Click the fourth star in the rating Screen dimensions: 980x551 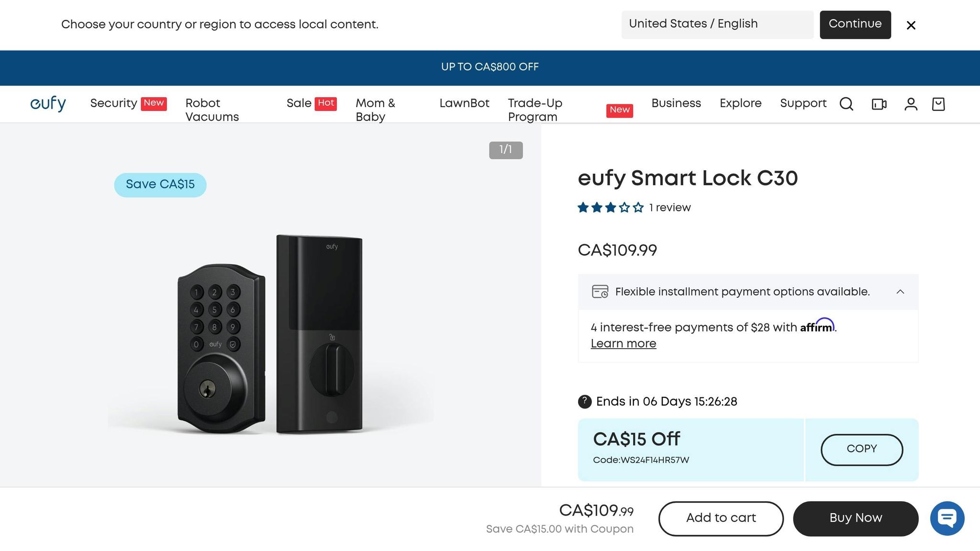pos(624,208)
